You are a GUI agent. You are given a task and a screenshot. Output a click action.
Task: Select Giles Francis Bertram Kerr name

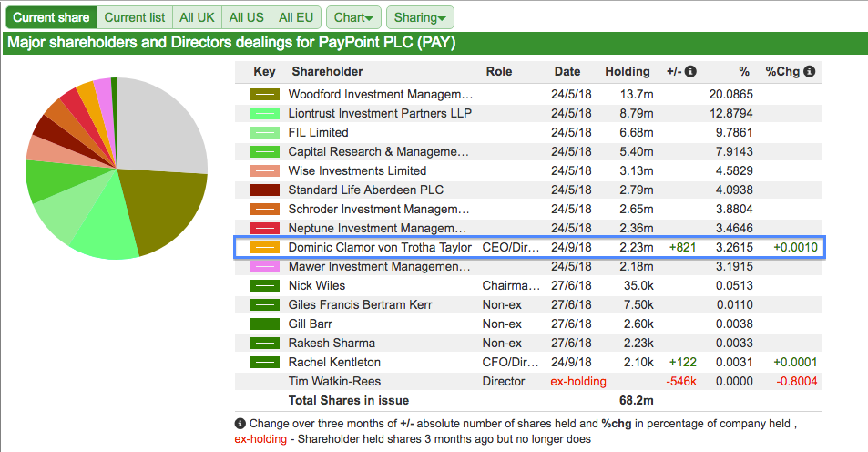click(x=361, y=304)
